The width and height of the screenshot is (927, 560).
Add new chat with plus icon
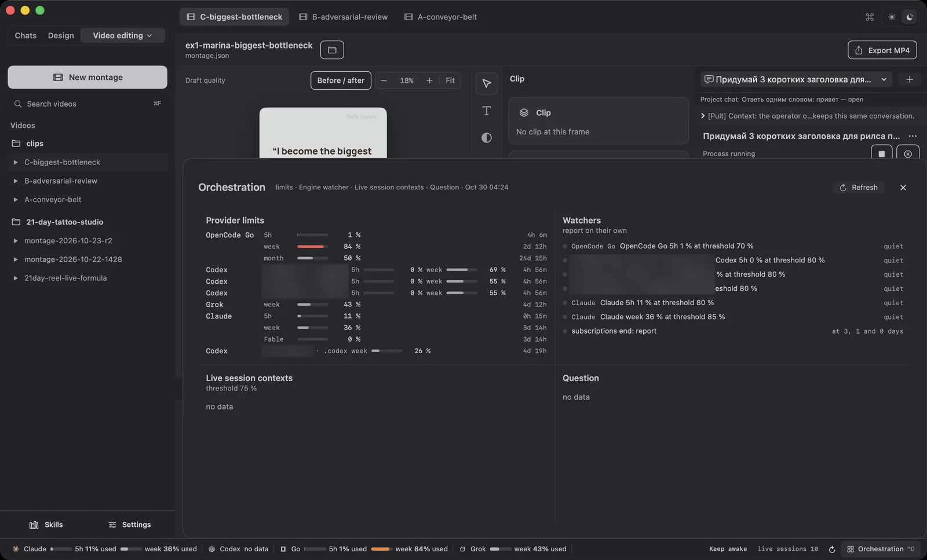click(910, 79)
